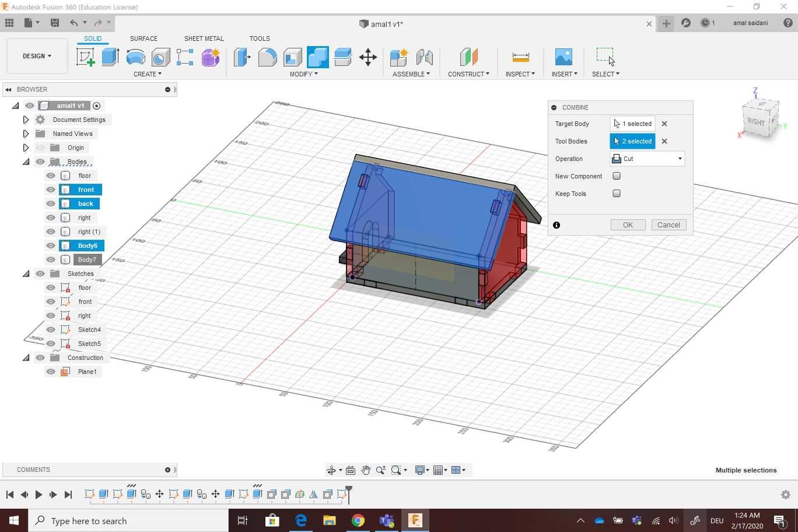The width and height of the screenshot is (798, 532).
Task: Select the Create Sketch tool
Action: (85, 57)
